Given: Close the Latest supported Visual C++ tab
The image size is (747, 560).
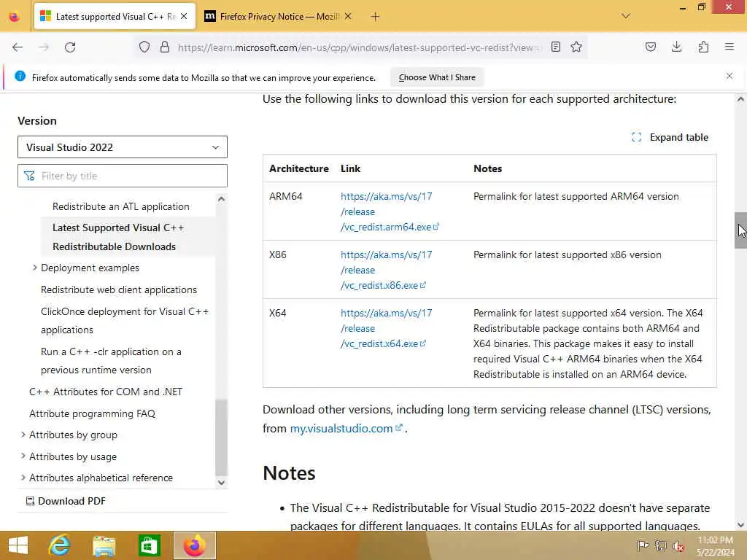Looking at the screenshot, I should 184,16.
